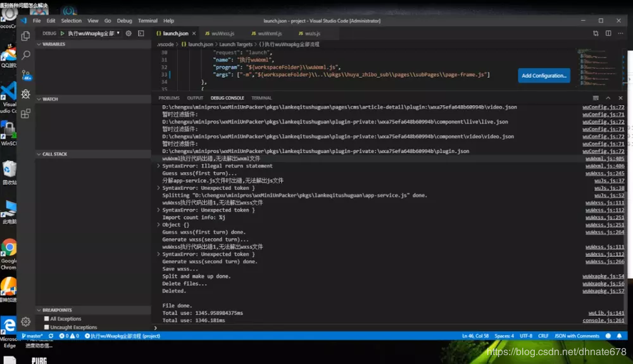The width and height of the screenshot is (633, 364).
Task: Open the Source Control view
Action: pos(25,75)
